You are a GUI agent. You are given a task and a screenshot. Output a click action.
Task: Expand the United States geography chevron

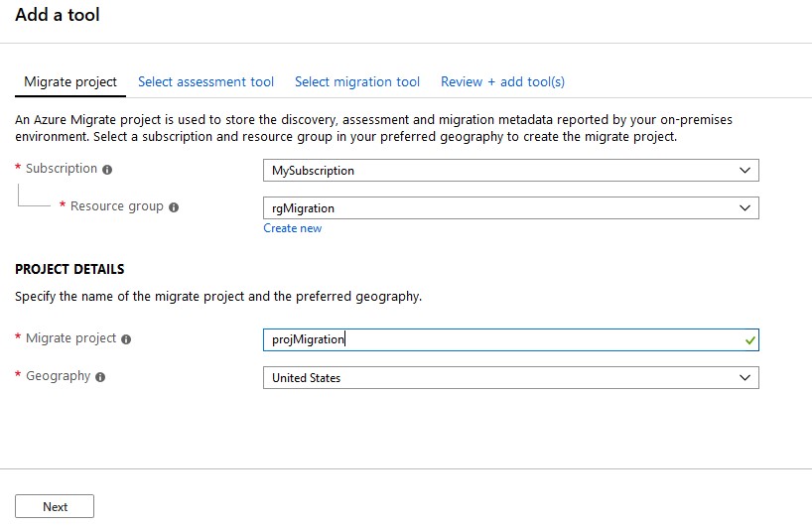pyautogui.click(x=744, y=378)
